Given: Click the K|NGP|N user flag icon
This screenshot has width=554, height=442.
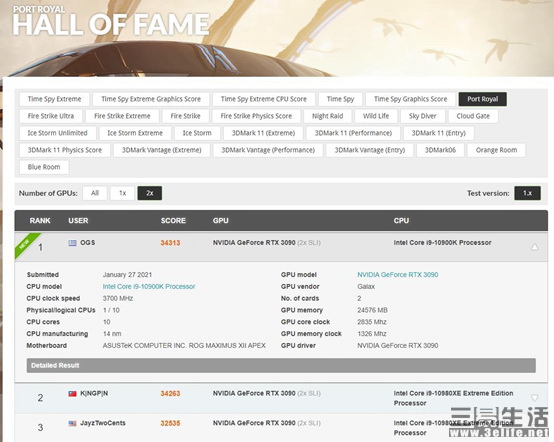Looking at the screenshot, I should pyautogui.click(x=72, y=394).
